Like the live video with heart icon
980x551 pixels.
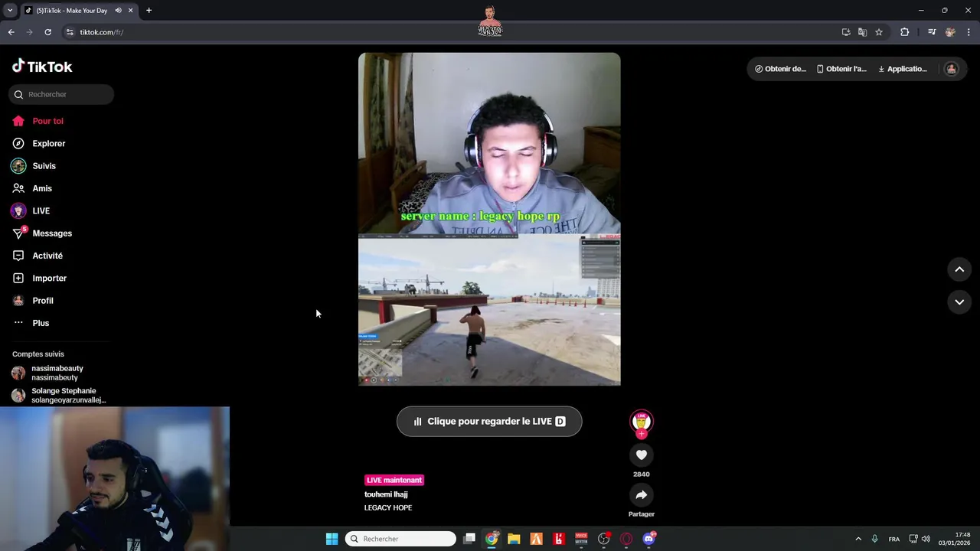tap(642, 455)
